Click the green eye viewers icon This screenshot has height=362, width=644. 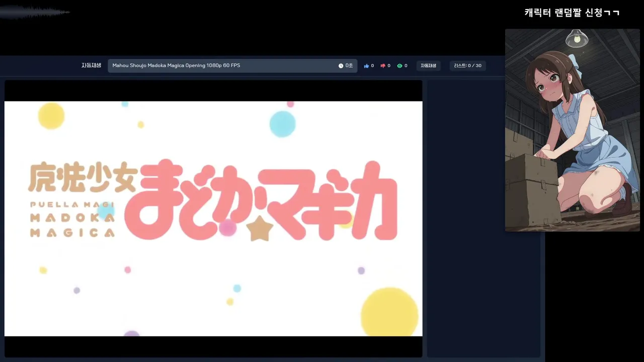click(399, 66)
